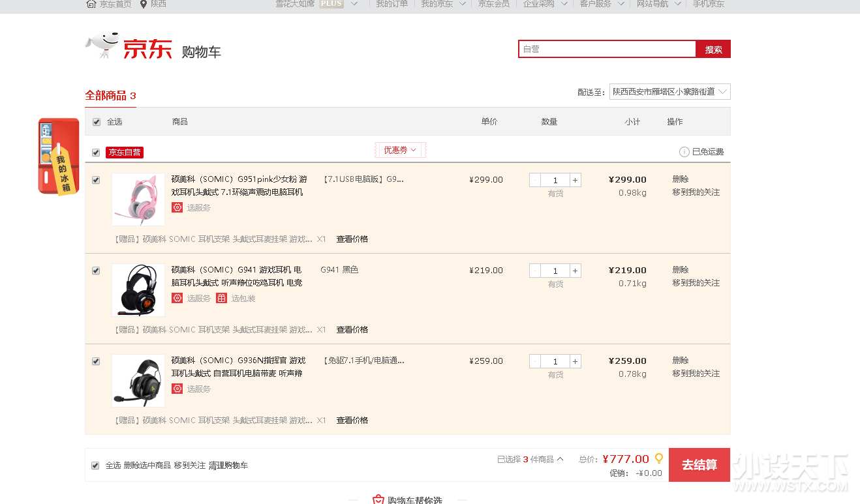The image size is (860, 504).
Task: Expand the 优惠券 coupon dropdown
Action: coord(400,150)
